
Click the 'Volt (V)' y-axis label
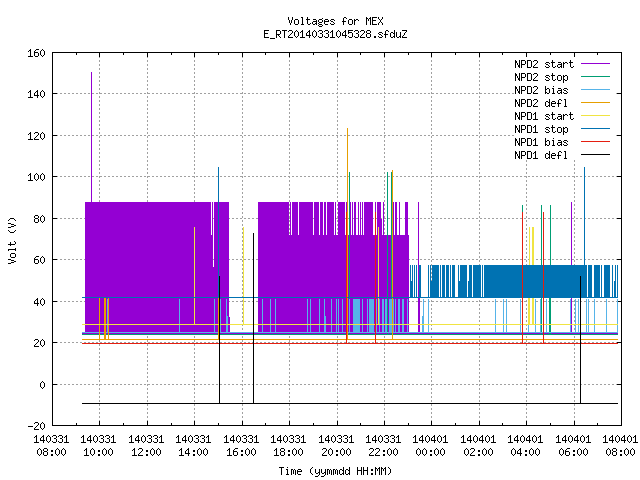[x=12, y=240]
